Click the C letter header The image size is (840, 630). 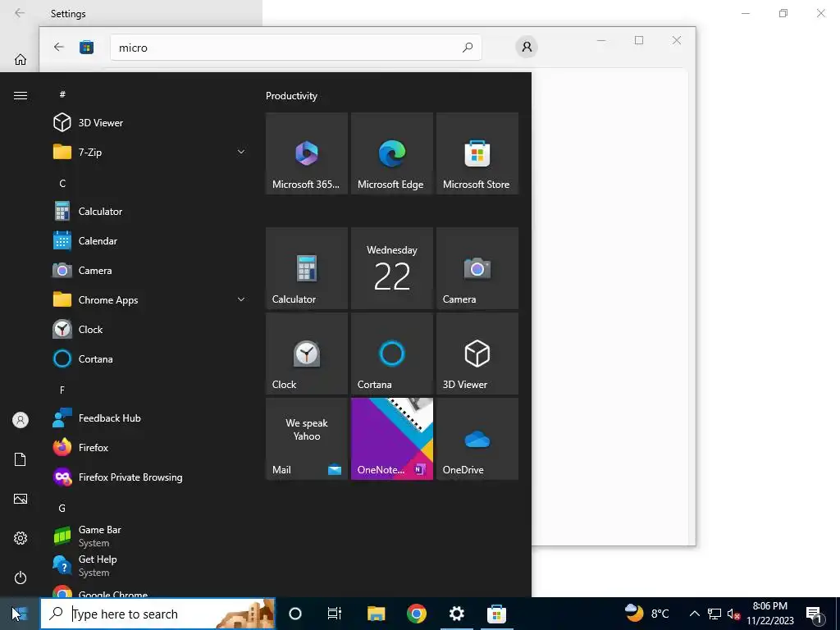click(x=62, y=183)
